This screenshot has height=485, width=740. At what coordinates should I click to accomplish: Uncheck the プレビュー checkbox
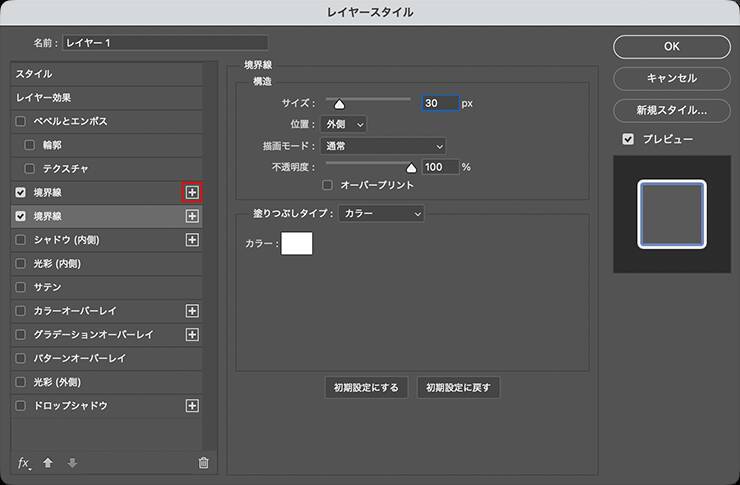pyautogui.click(x=628, y=139)
